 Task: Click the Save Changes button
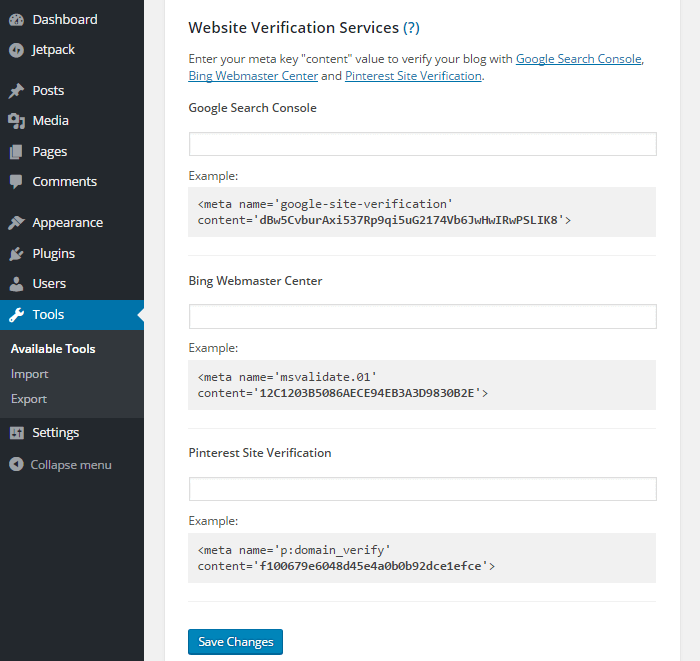click(x=235, y=642)
